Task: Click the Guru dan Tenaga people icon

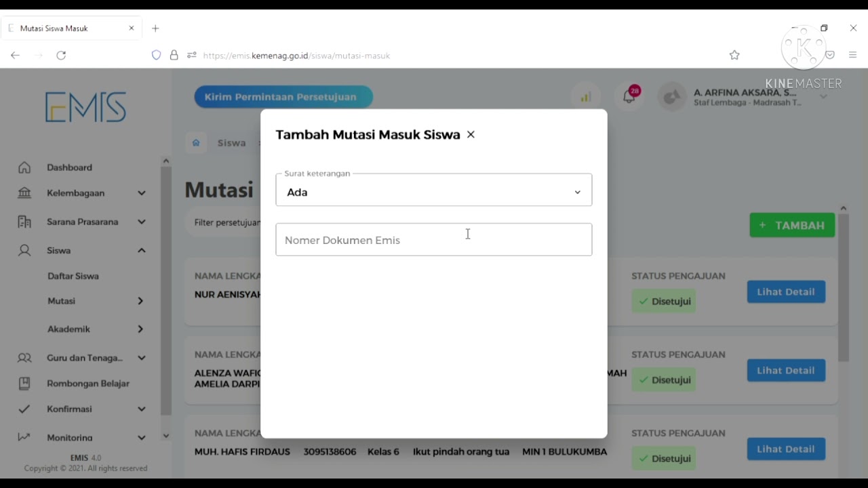Action: (x=24, y=358)
